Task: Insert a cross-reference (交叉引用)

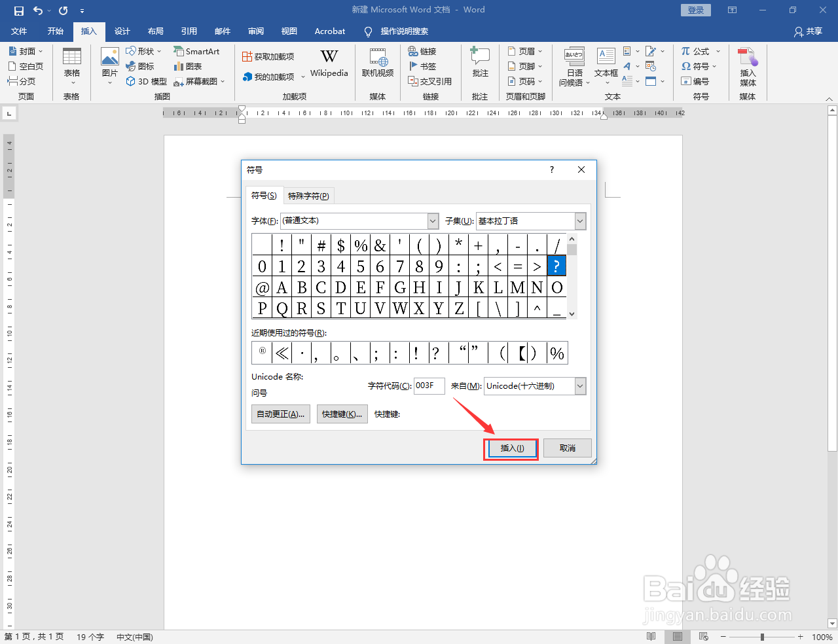Action: click(x=430, y=81)
